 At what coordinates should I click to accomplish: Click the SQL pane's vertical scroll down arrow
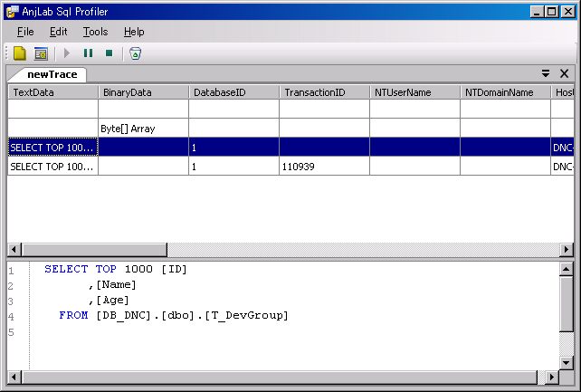point(567,363)
